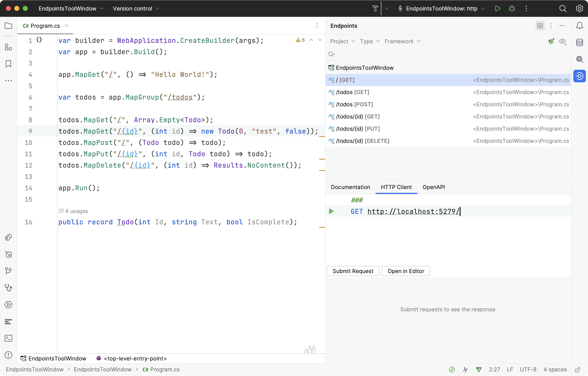Click the version control branch selector
The image size is (588, 376).
[x=137, y=9]
